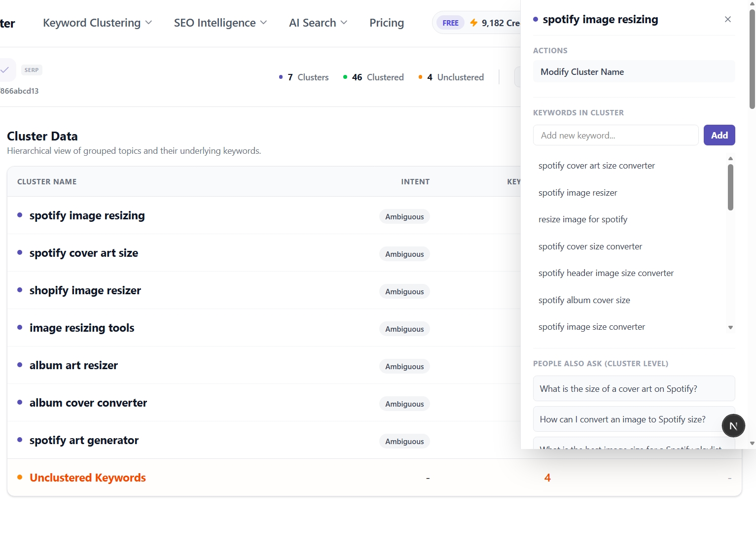756x554 pixels.
Task: Click the SERP badge
Action: [x=32, y=70]
